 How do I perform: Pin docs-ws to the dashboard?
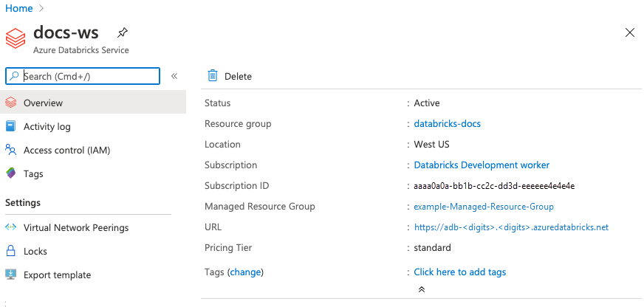click(x=122, y=32)
